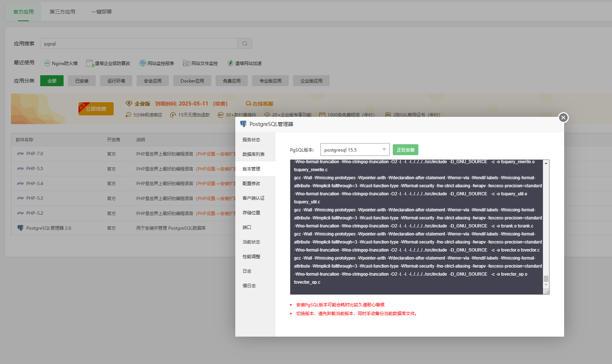612x364 pixels.
Task: Click the install log scrollbar thumb
Action: point(546,279)
